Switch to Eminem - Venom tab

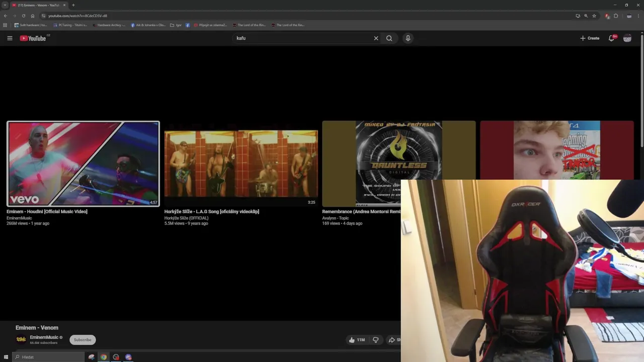click(x=38, y=5)
